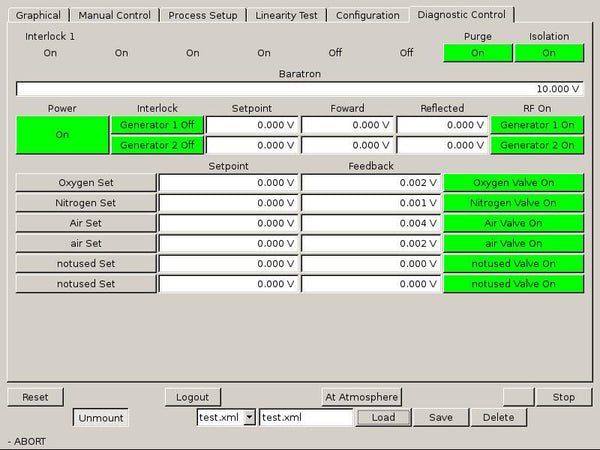This screenshot has height=450, width=600.
Task: Open the Graphical tab
Action: [38, 16]
